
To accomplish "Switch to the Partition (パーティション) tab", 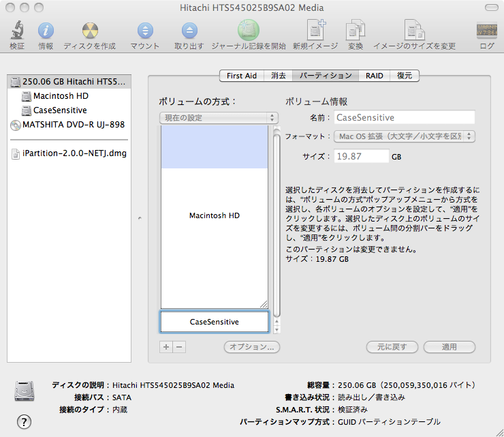I will tap(326, 76).
